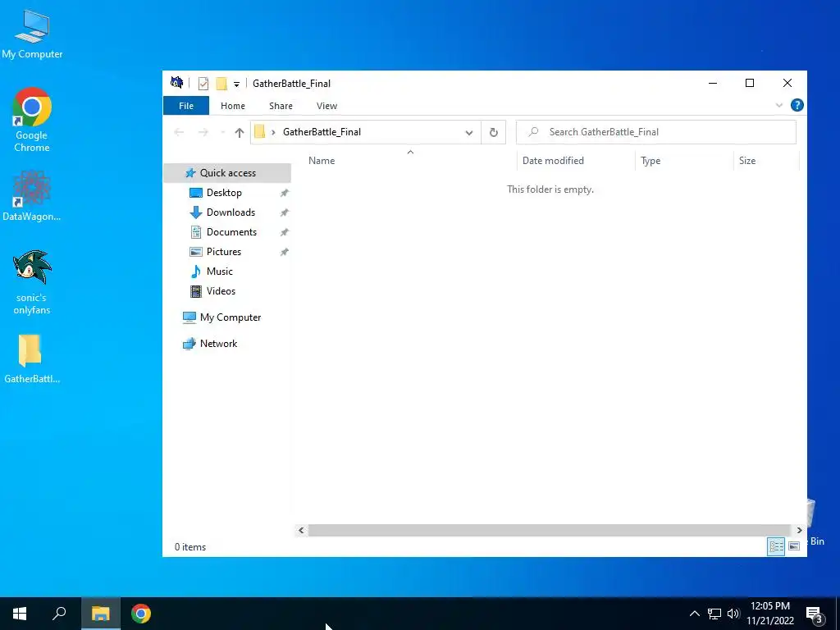Image resolution: width=840 pixels, height=630 pixels.
Task: Select the DataWagon desktop shortcut
Action: (32, 195)
